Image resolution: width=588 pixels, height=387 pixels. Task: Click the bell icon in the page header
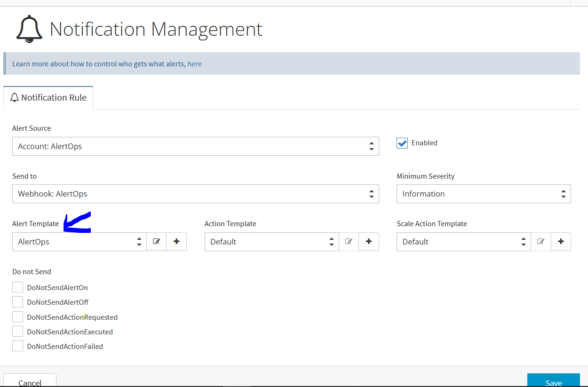click(29, 29)
